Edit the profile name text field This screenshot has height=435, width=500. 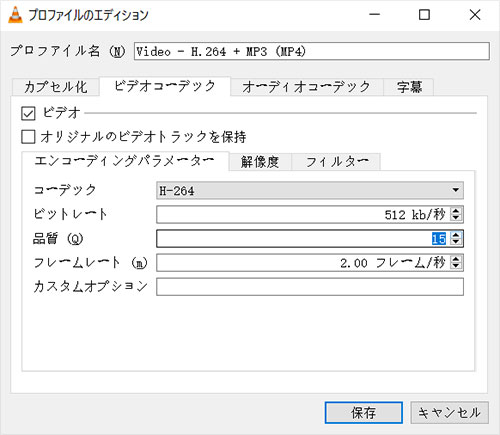click(312, 51)
